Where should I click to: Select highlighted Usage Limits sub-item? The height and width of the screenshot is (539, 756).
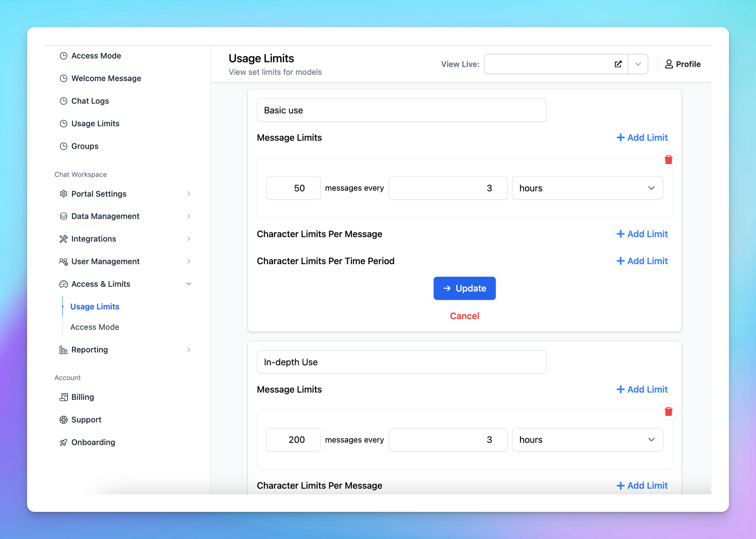pos(95,307)
